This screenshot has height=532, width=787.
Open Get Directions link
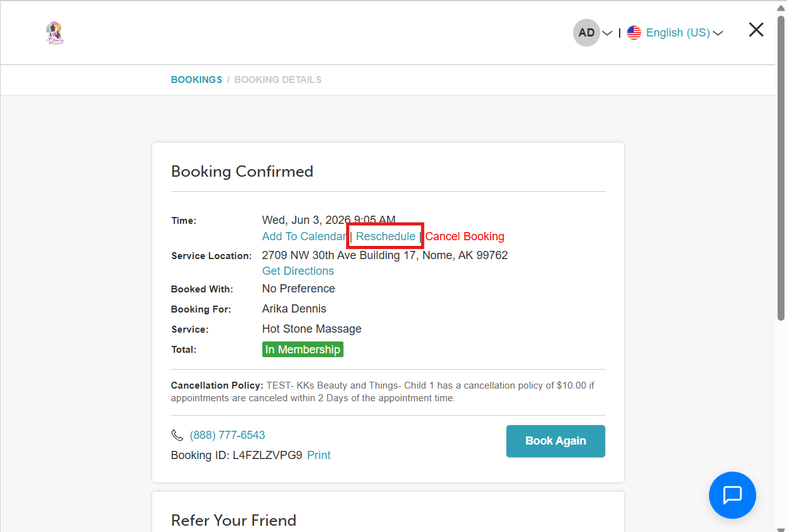click(298, 271)
